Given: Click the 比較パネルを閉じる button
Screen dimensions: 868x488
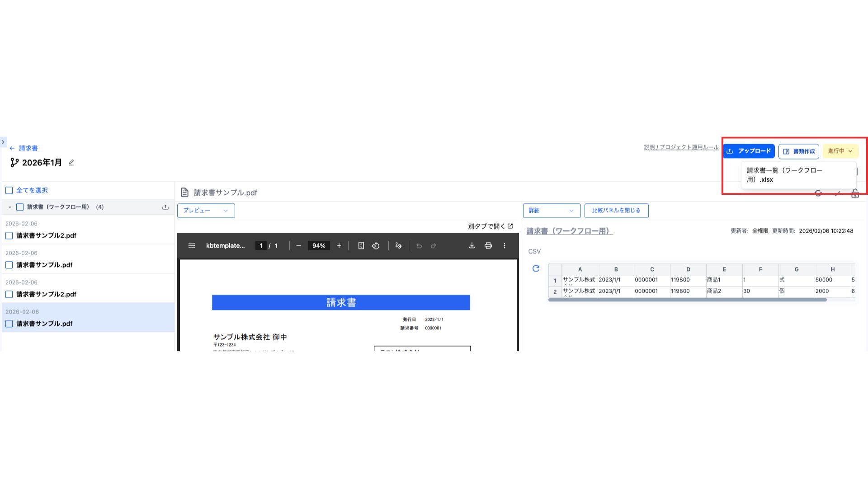Looking at the screenshot, I should [616, 211].
